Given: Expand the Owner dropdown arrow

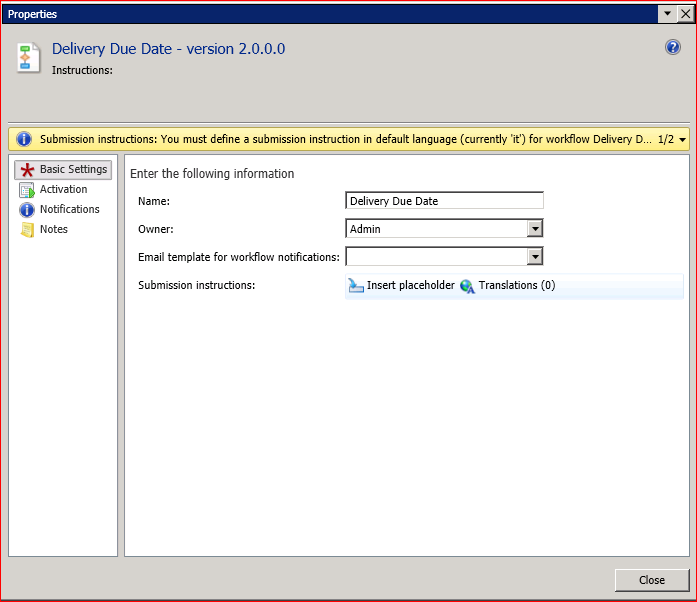Looking at the screenshot, I should pyautogui.click(x=535, y=229).
